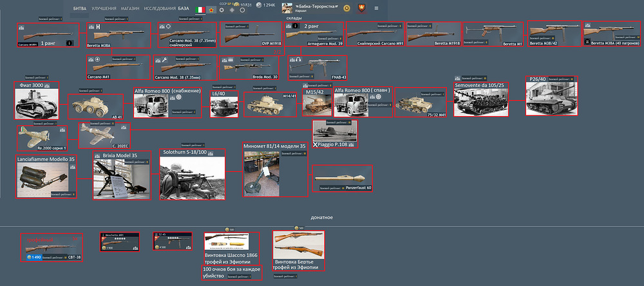The height and width of the screenshot is (286, 644).
Task: Click the plus icon in the top bar
Action: click(232, 10)
